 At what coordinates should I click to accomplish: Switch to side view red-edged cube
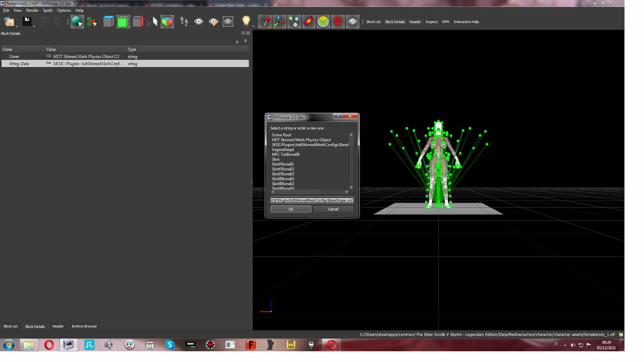click(138, 22)
